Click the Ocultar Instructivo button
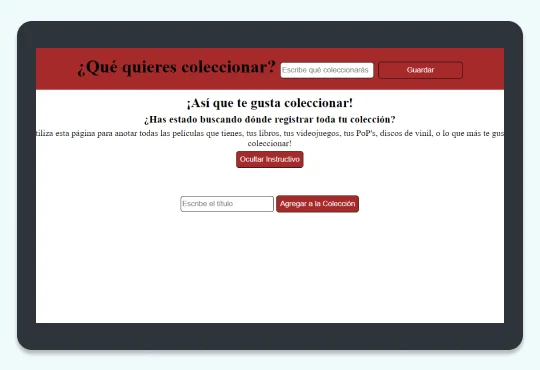The width and height of the screenshot is (540, 370). pos(270,160)
